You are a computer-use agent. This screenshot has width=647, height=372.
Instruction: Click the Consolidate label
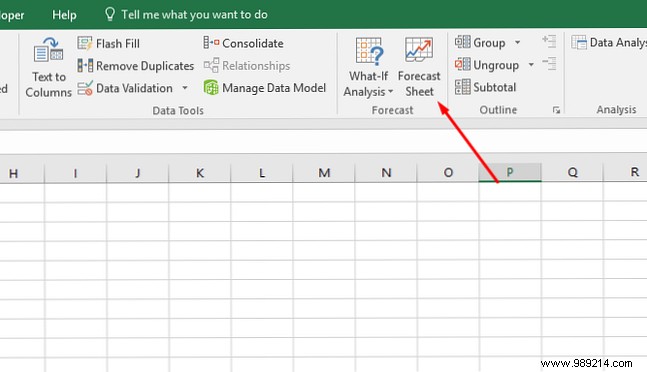click(x=253, y=43)
